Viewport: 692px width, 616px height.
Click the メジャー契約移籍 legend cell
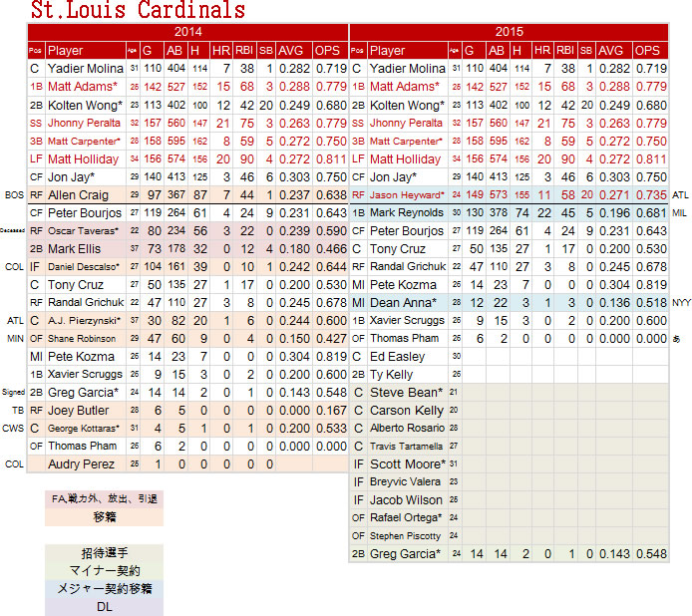pos(104,589)
